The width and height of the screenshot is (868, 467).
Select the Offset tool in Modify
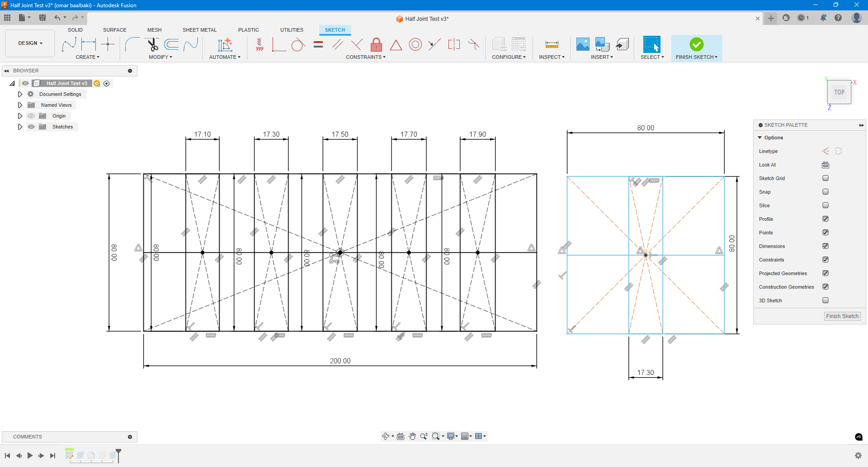(x=171, y=44)
